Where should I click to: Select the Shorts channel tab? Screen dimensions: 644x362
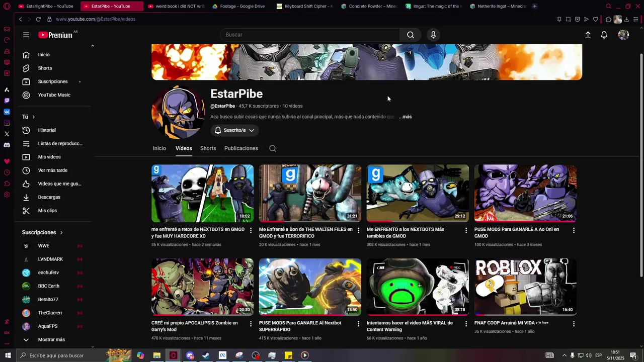208,148
